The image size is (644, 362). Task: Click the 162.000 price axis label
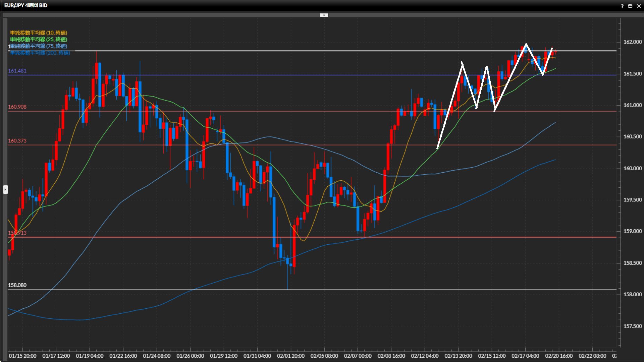click(x=632, y=42)
